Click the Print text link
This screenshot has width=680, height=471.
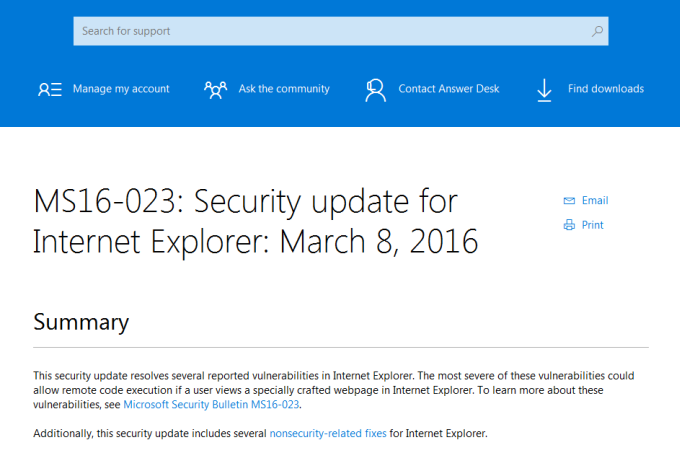pyautogui.click(x=593, y=225)
